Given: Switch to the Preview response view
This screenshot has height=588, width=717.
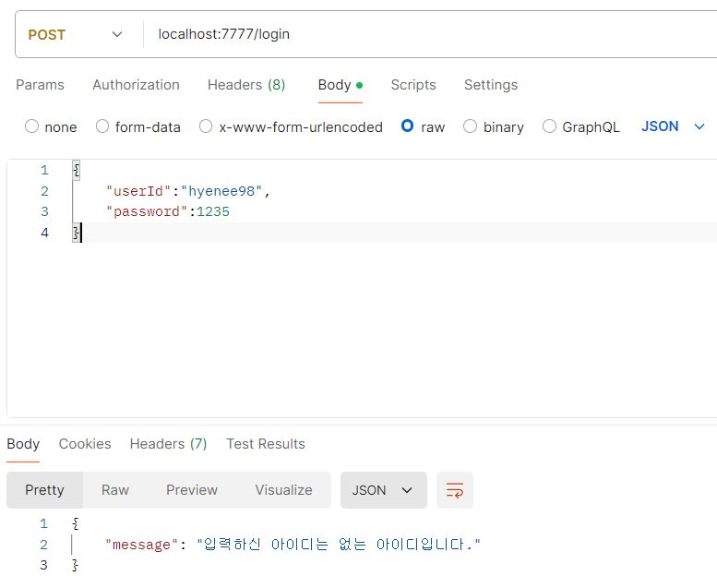Looking at the screenshot, I should (x=192, y=490).
